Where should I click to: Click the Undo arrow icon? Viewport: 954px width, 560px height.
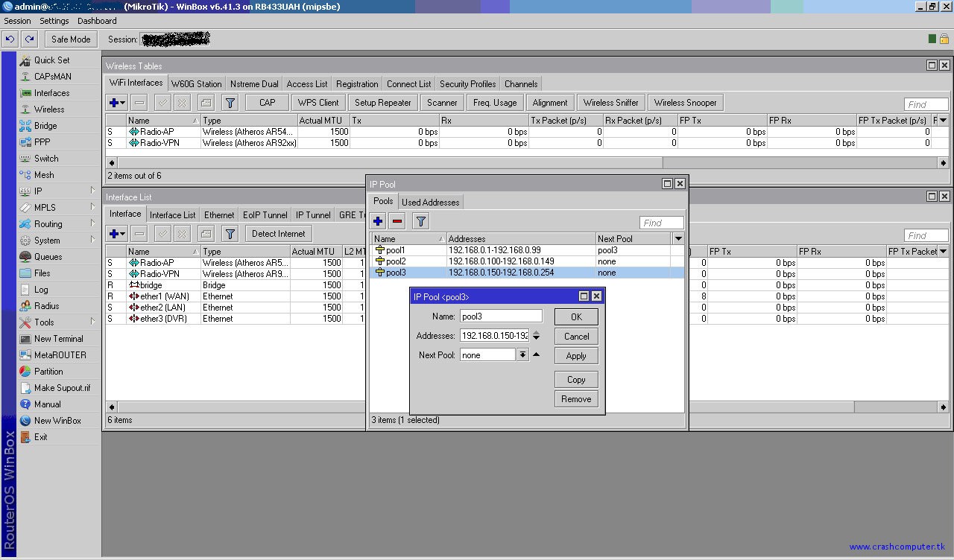click(10, 39)
